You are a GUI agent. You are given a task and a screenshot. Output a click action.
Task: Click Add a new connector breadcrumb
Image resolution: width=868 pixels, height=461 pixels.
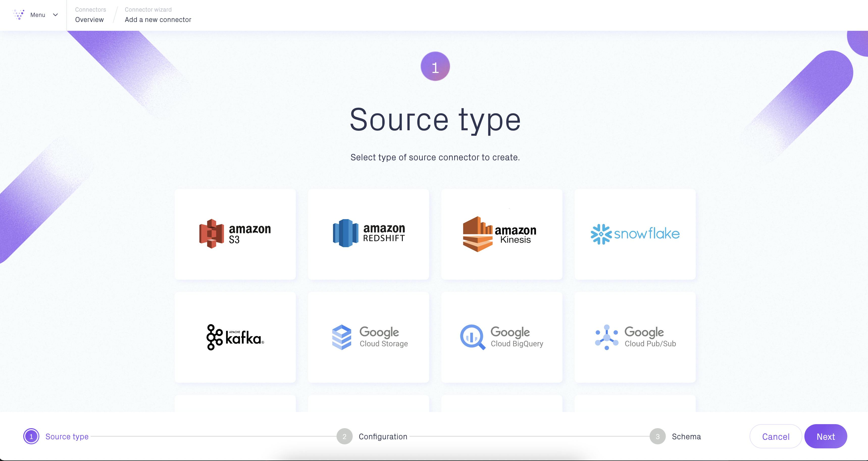pos(158,19)
